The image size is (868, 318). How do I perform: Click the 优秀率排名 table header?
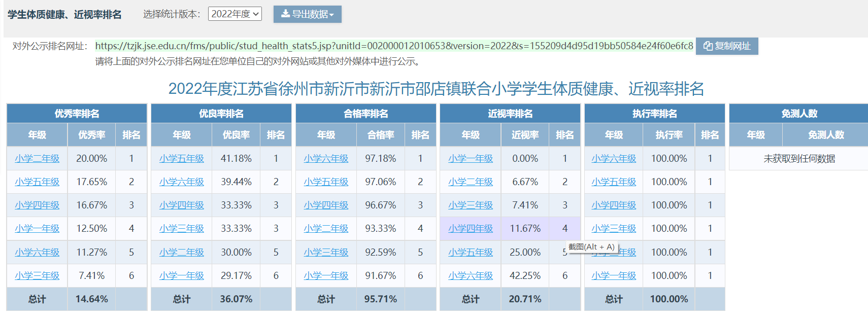tap(77, 114)
